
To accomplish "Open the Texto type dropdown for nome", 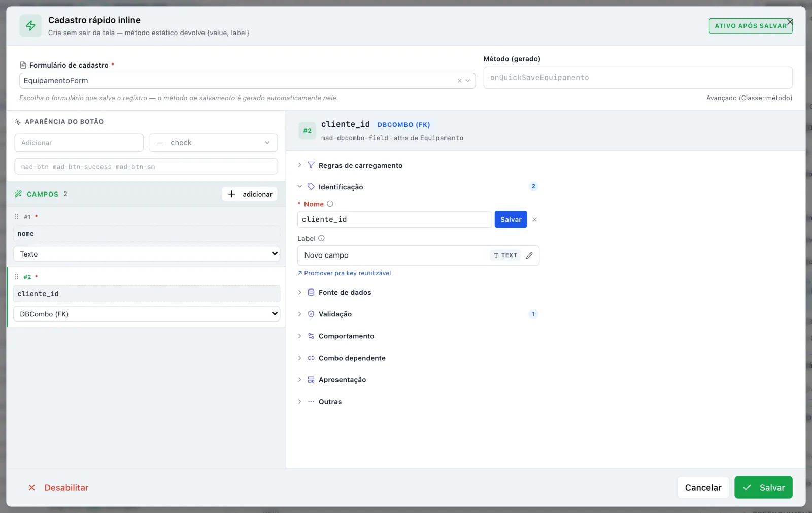I will pyautogui.click(x=147, y=254).
